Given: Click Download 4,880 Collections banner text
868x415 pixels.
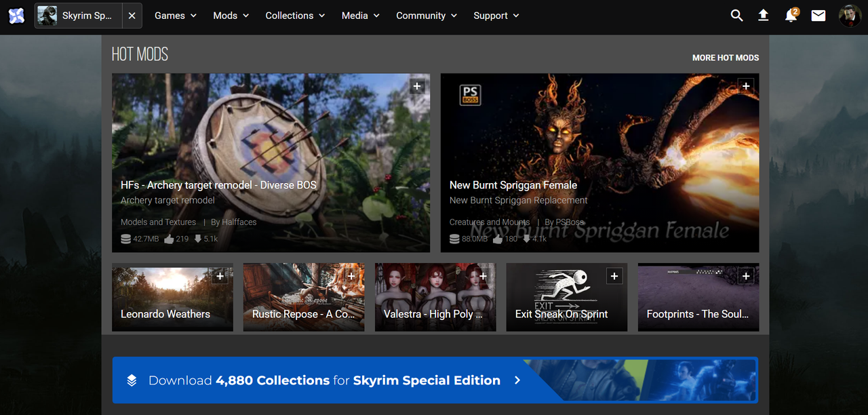Looking at the screenshot, I should tap(324, 380).
